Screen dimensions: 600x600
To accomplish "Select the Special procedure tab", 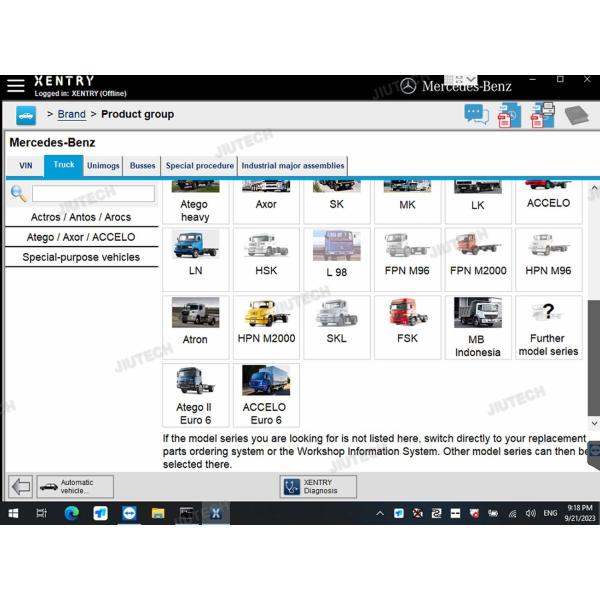I will (200, 166).
